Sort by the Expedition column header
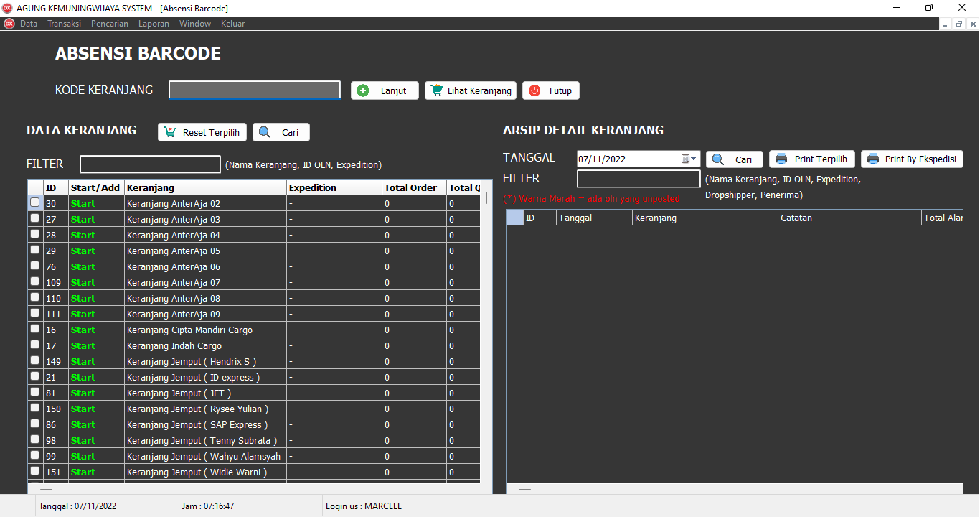 (x=334, y=187)
